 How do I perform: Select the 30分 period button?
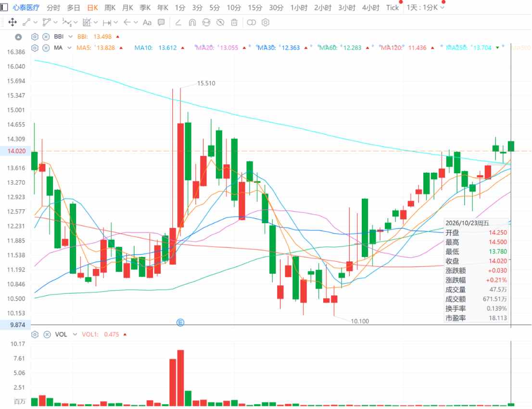point(276,8)
